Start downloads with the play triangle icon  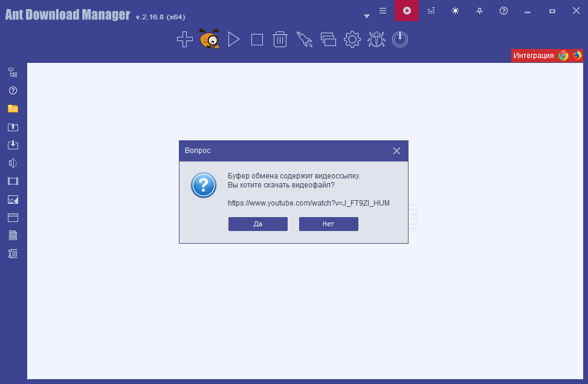(x=234, y=40)
